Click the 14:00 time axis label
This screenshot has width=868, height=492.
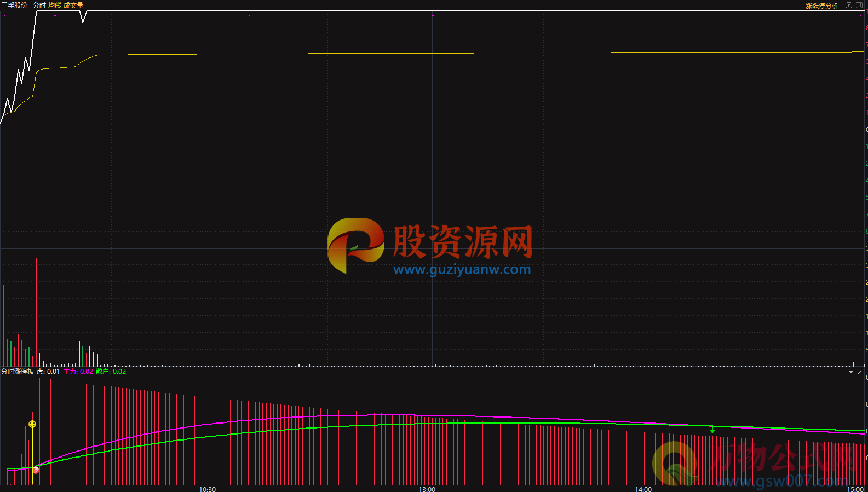(x=643, y=489)
